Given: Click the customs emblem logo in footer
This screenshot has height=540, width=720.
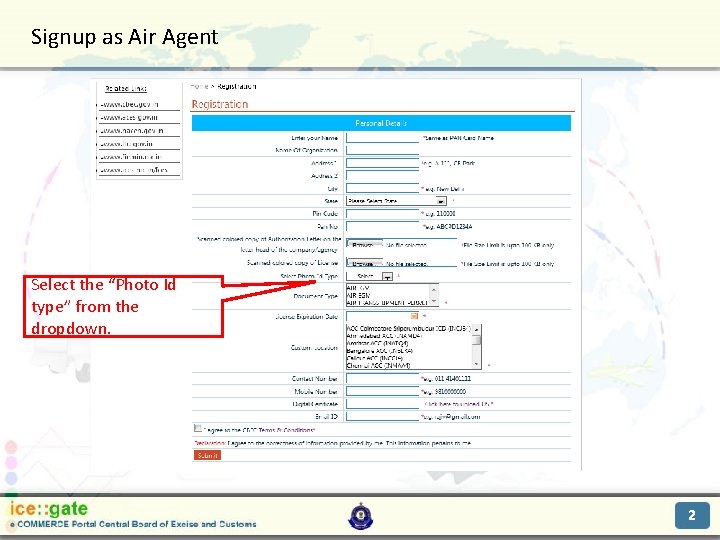Looking at the screenshot, I should pos(360,516).
